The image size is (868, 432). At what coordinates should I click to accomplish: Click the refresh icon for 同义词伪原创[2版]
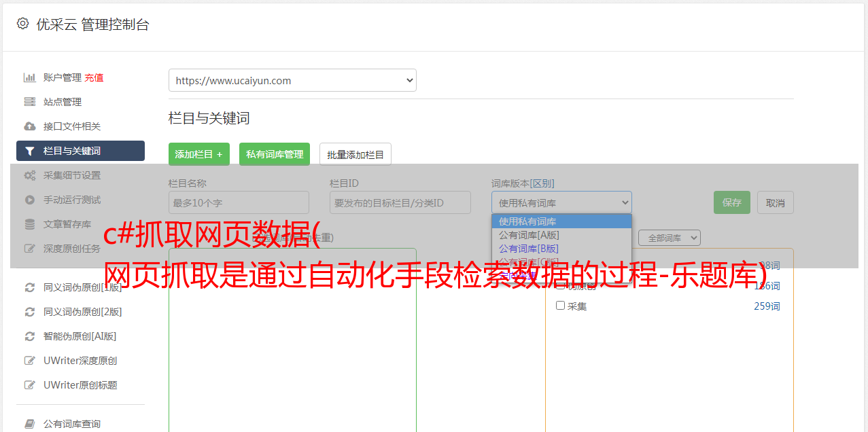click(30, 312)
